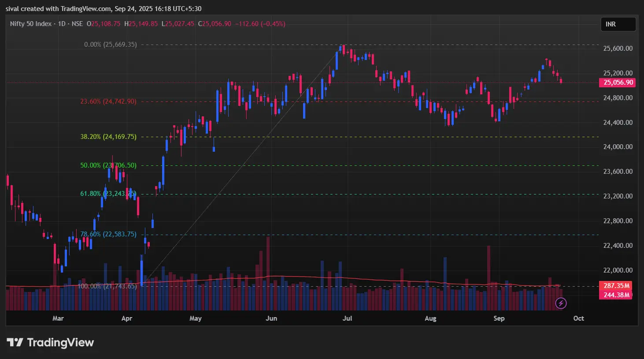Click the open value 25,108.75
Screen dimensions: 644x359
pyautogui.click(x=106, y=24)
